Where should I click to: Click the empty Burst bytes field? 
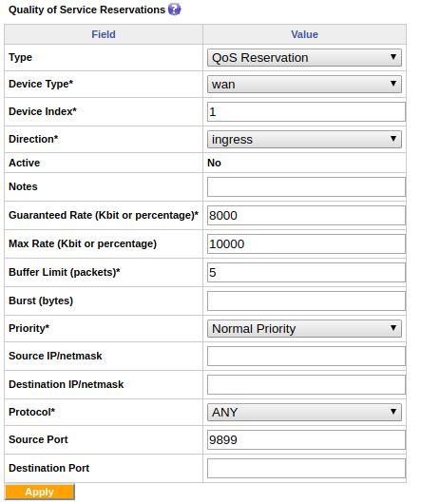point(306,300)
